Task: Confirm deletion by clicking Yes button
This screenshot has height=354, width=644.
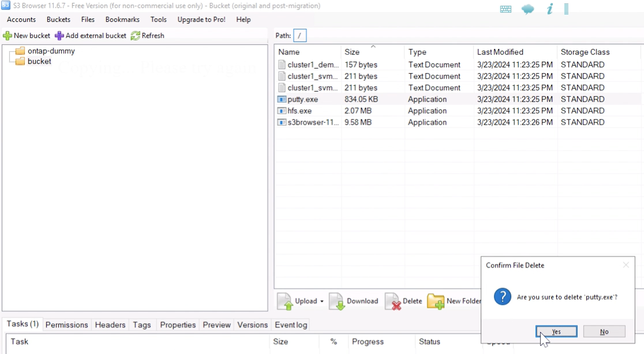Action: 556,331
